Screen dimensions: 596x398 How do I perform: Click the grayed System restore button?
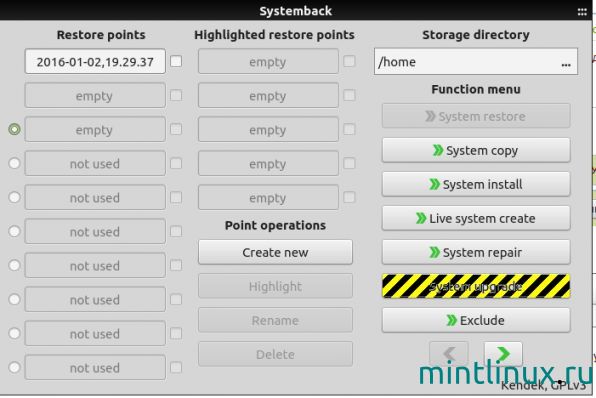(x=476, y=116)
